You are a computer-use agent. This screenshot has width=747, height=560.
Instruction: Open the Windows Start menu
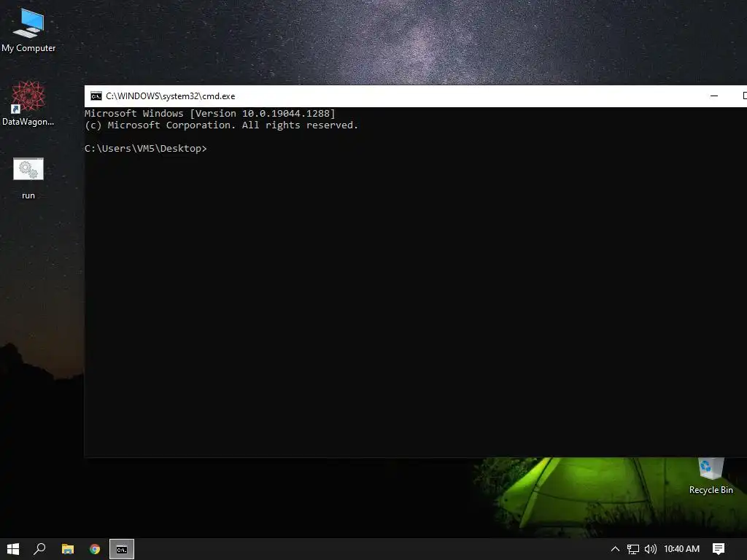pos(13,549)
